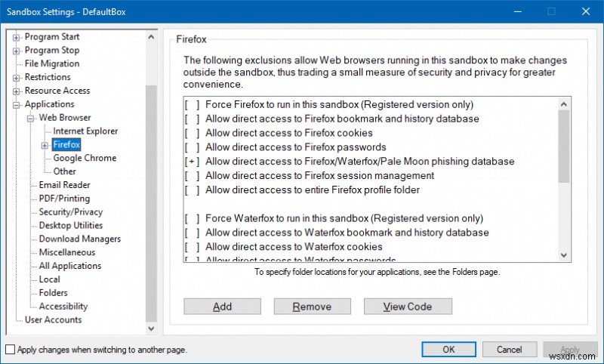This screenshot has width=604, height=364.
Task: Collapse the Applications tree node
Action: 17,104
